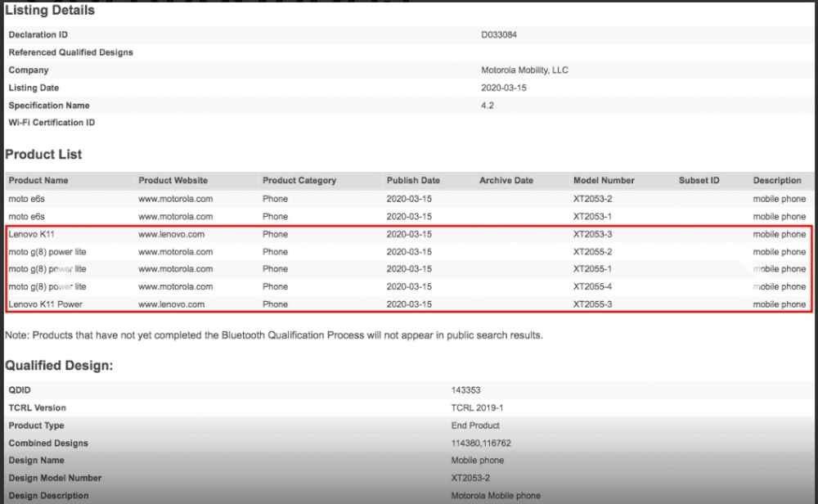Select listing date value 2020-03-15 under Listing Details
This screenshot has height=504, width=818.
click(503, 88)
